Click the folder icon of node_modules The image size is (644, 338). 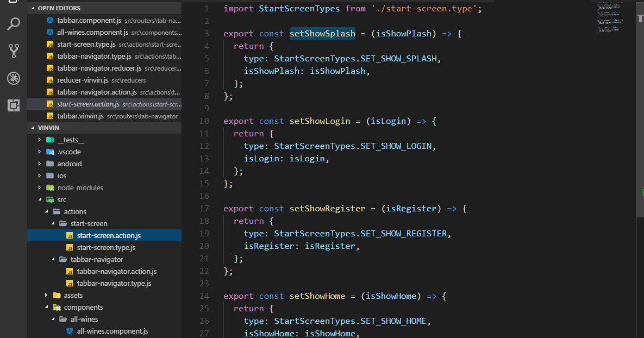(50, 187)
